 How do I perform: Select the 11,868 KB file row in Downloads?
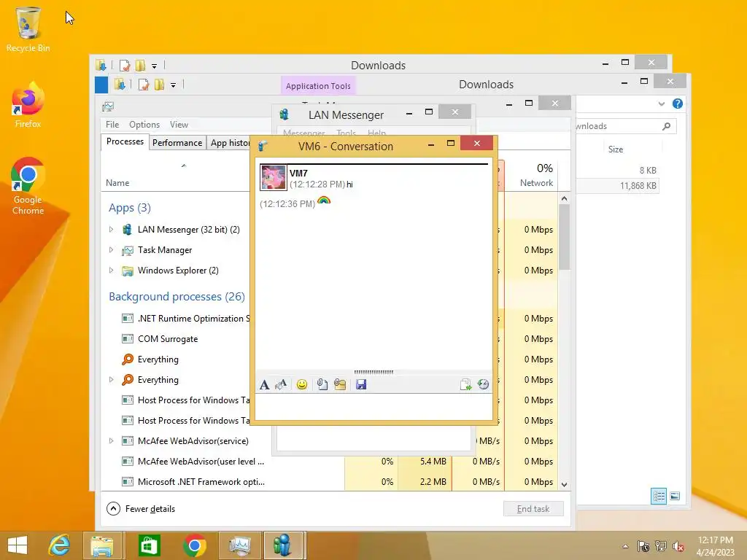point(618,186)
